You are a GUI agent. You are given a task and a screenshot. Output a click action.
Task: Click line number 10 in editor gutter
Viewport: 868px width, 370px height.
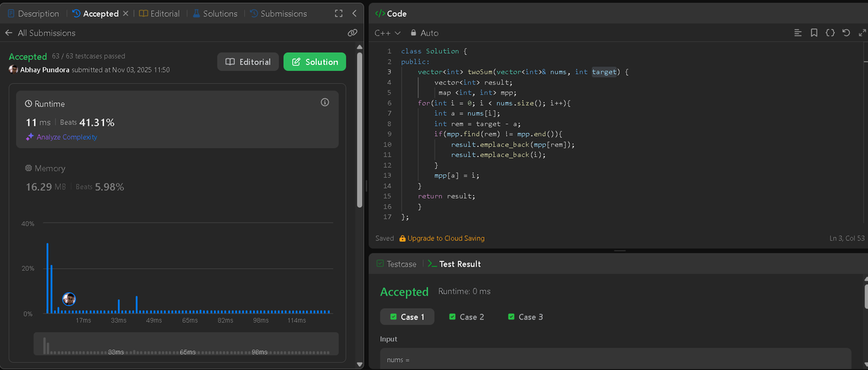(387, 145)
